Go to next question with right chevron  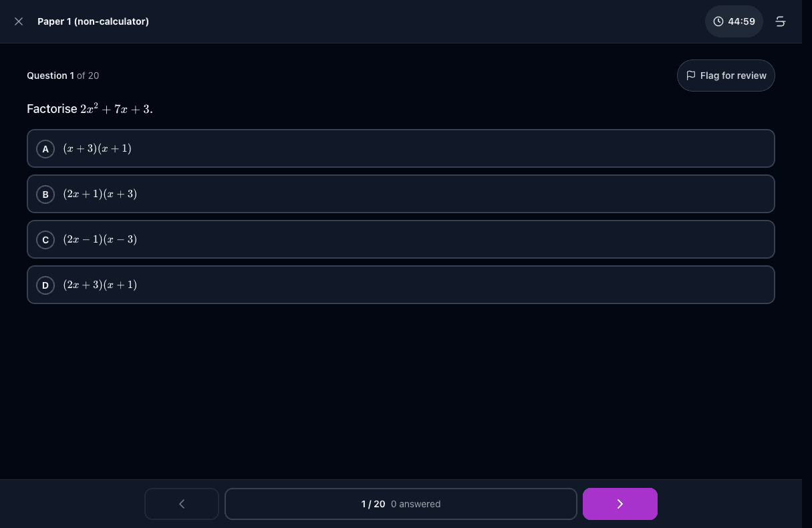(x=620, y=504)
